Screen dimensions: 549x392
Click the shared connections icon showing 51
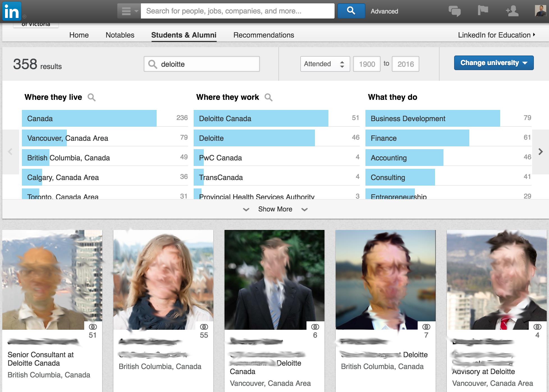pyautogui.click(x=93, y=327)
